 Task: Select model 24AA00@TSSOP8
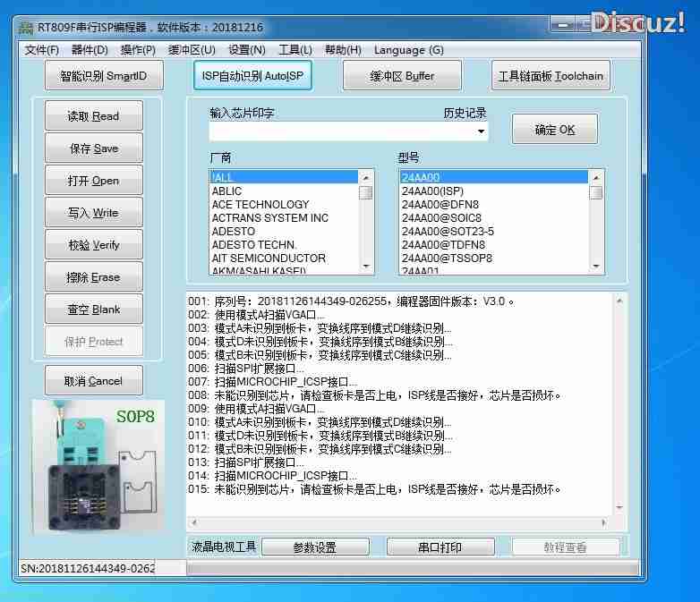coord(494,258)
